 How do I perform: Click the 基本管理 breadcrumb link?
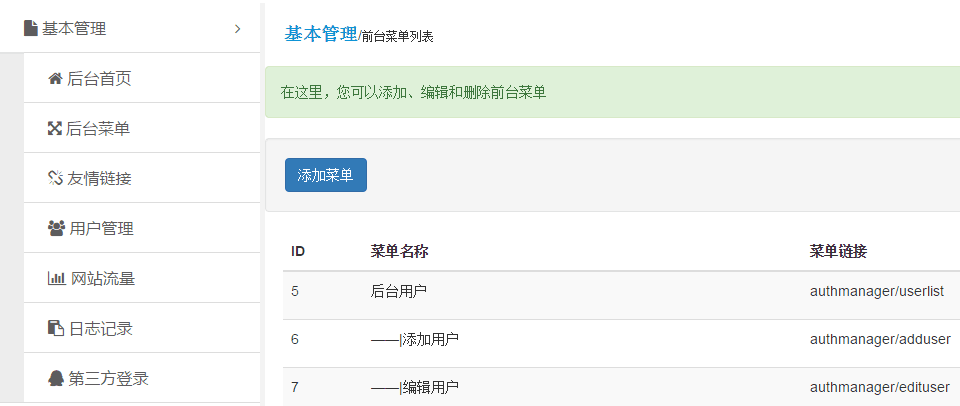pos(320,34)
